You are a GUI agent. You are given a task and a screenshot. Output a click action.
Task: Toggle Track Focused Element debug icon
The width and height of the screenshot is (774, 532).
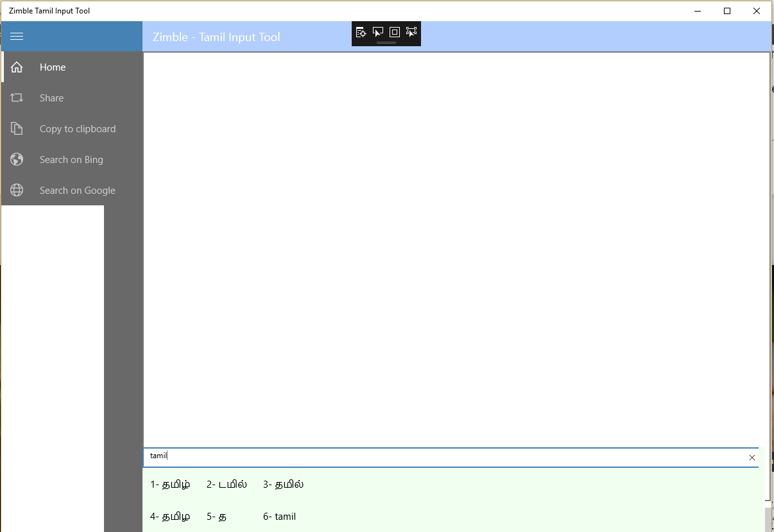click(x=411, y=32)
